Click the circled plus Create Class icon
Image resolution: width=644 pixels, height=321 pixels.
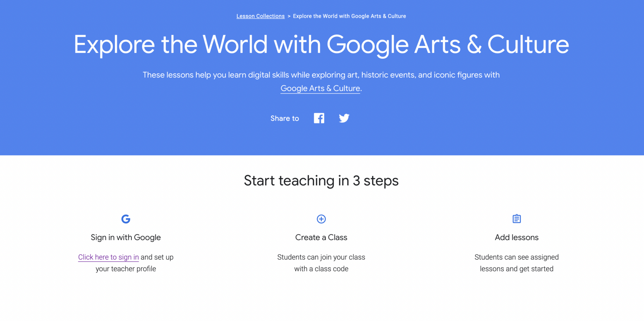click(321, 219)
